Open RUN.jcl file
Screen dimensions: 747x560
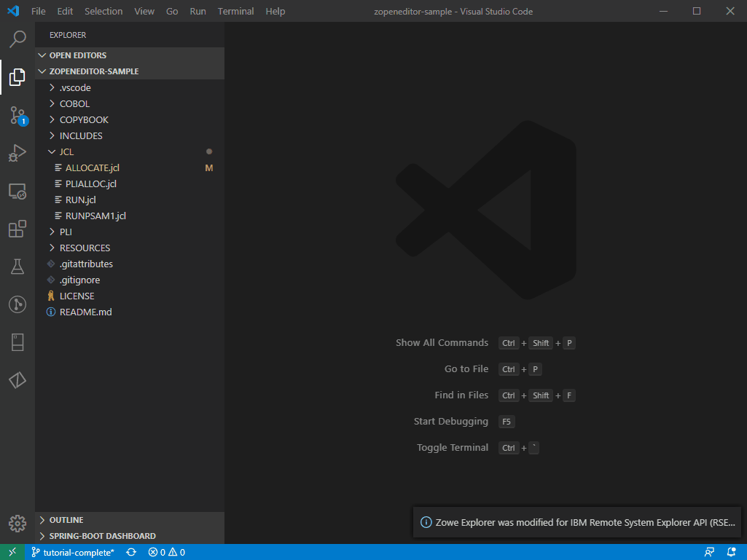(130, 200)
